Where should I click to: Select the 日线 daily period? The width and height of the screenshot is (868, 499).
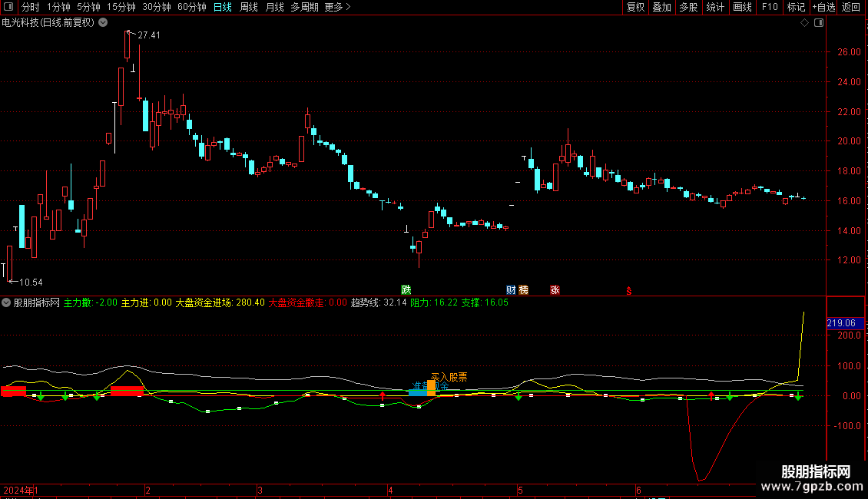pos(223,7)
